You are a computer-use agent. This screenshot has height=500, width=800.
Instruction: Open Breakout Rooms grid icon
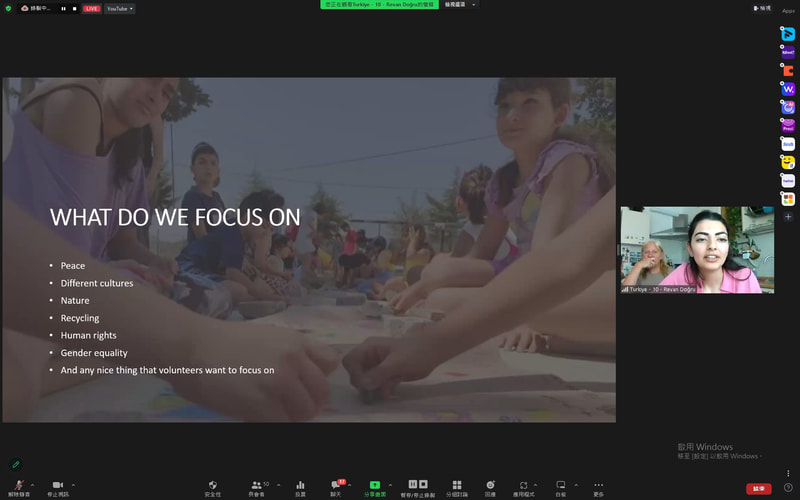click(x=457, y=487)
